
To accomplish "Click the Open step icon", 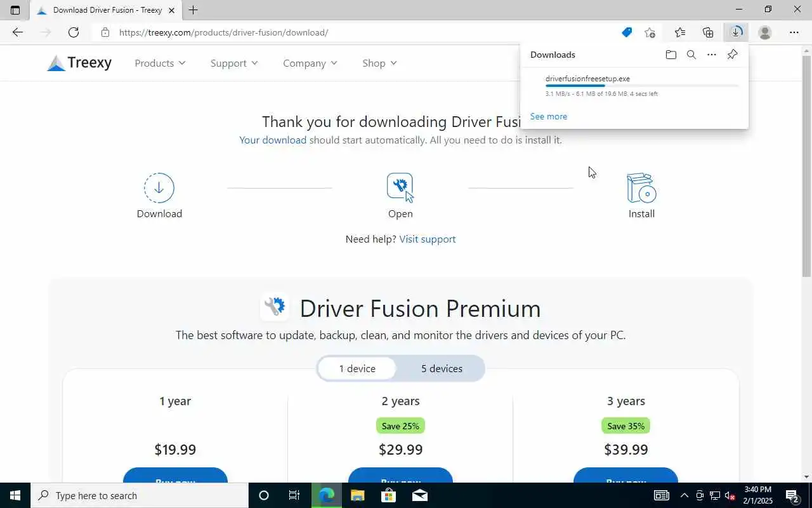I will coord(400,187).
